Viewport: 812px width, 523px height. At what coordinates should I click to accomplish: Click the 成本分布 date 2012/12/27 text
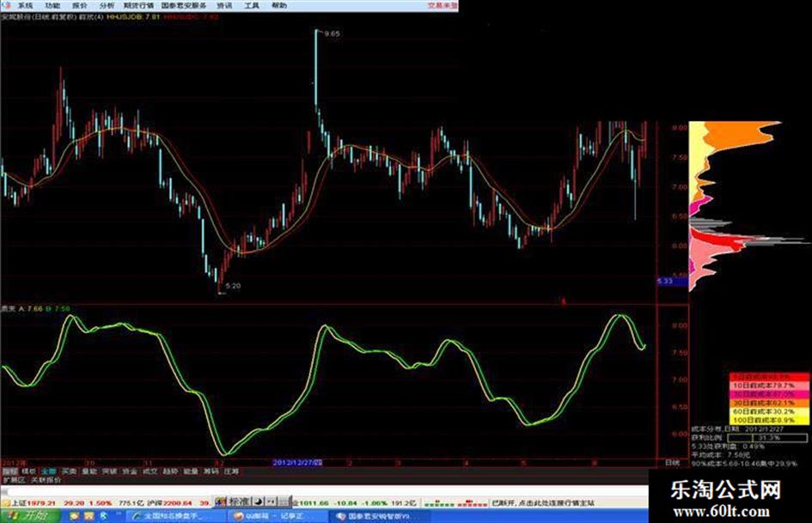coord(737,429)
